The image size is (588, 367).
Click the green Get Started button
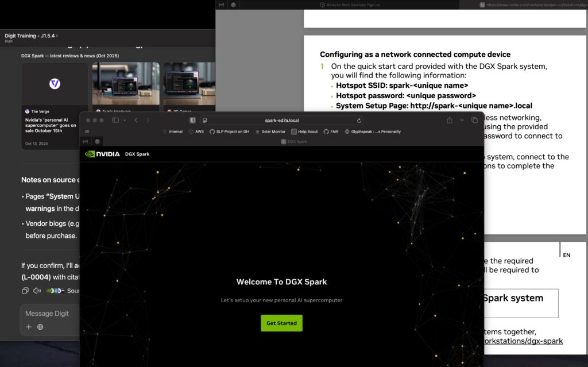(281, 323)
